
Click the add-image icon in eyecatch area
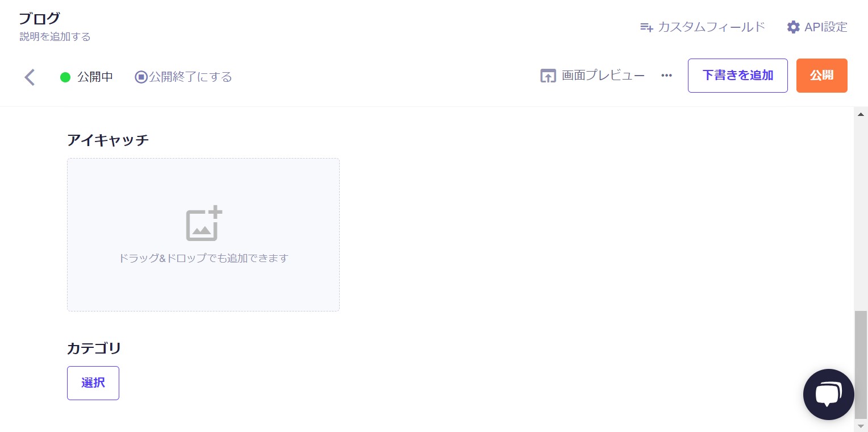(204, 223)
